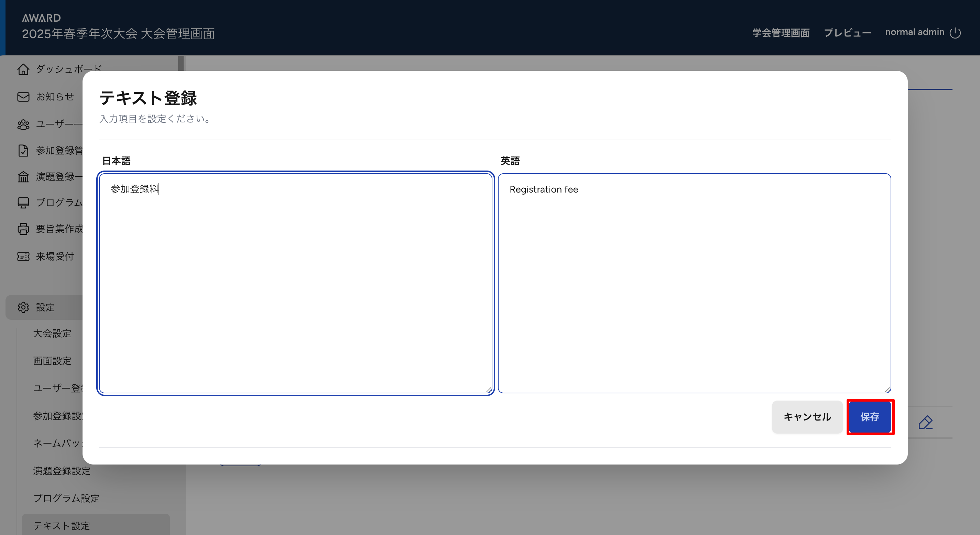Open 学会管理画面 link in header

tap(781, 33)
